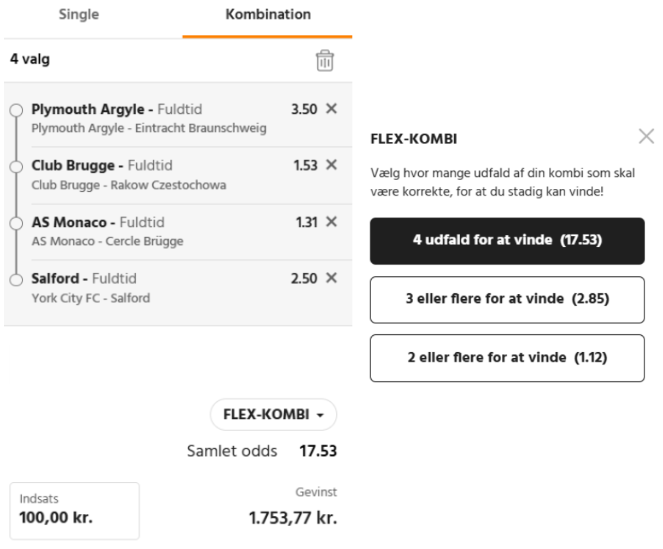Viewport: 663px width, 549px height.
Task: Toggle the AS Monaco selection circle
Action: 16,223
